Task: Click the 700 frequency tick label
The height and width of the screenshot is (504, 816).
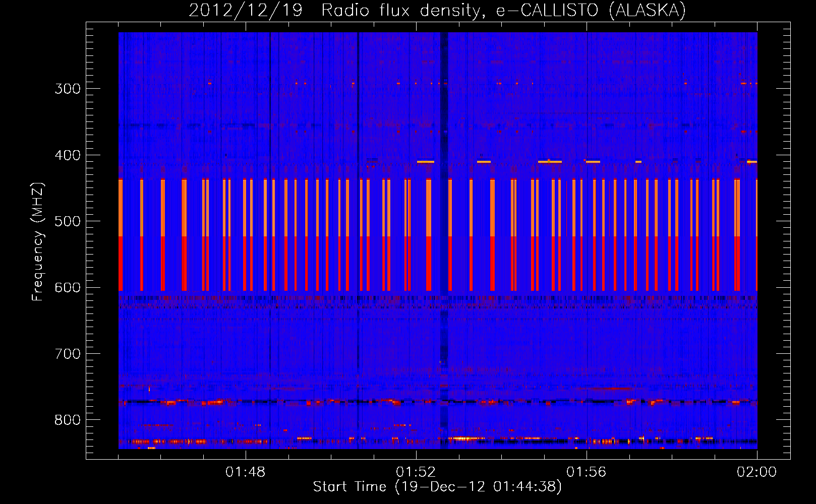Action: pyautogui.click(x=68, y=354)
